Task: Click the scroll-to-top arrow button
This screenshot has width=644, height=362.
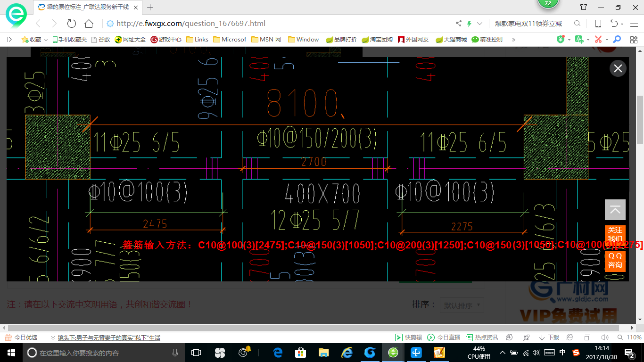Action: tap(615, 210)
